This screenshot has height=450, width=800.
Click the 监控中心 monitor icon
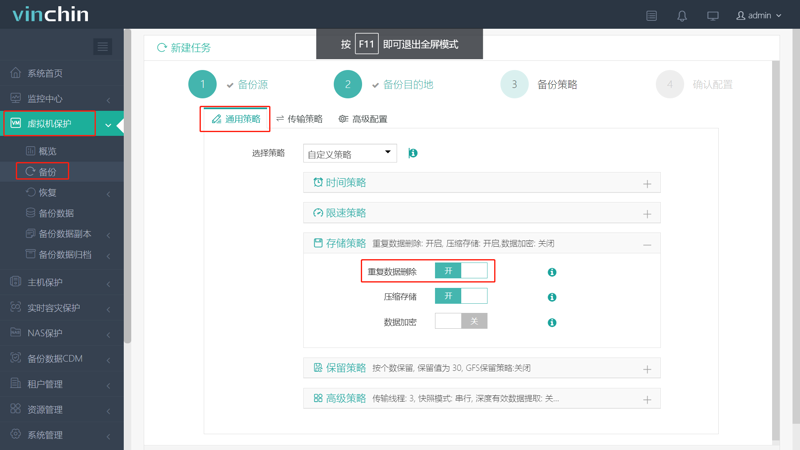coord(15,98)
